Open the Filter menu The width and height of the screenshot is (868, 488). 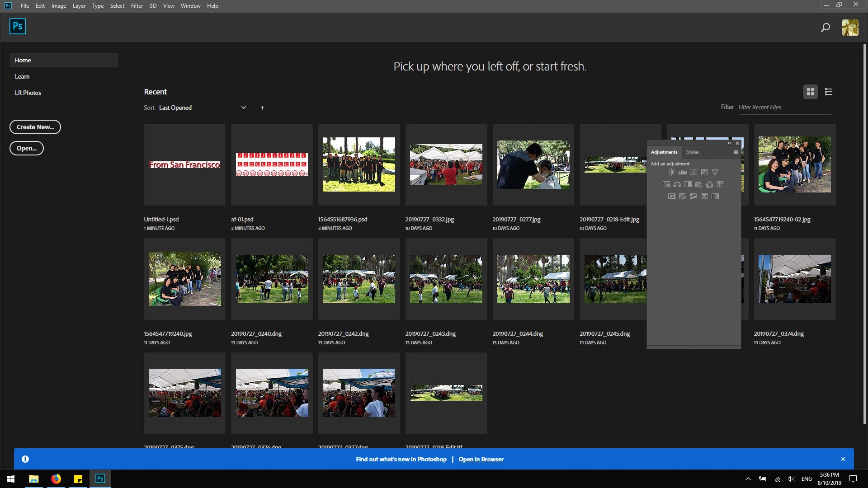pos(137,6)
